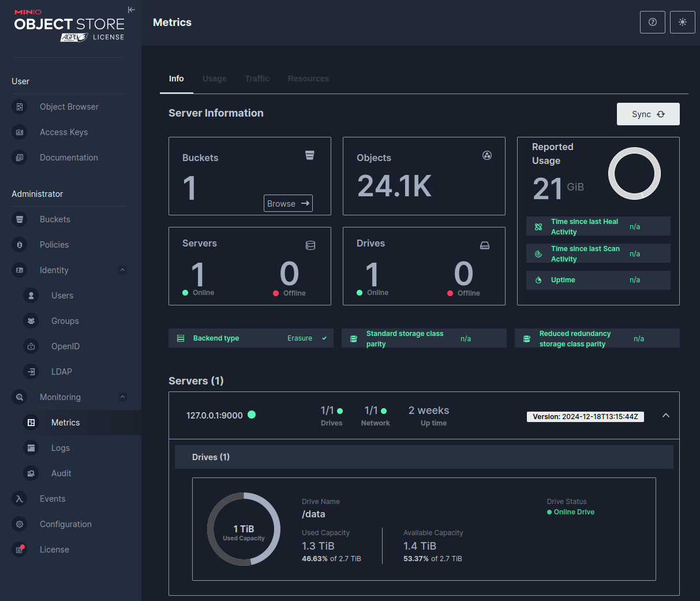This screenshot has height=601, width=700.
Task: Click the Audit sidebar icon
Action: point(31,473)
